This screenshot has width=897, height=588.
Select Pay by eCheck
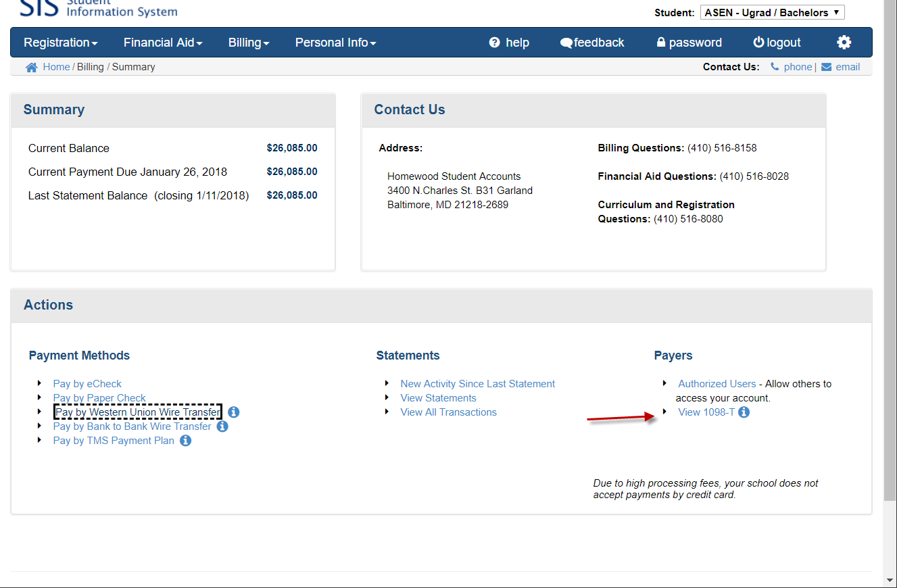(87, 384)
